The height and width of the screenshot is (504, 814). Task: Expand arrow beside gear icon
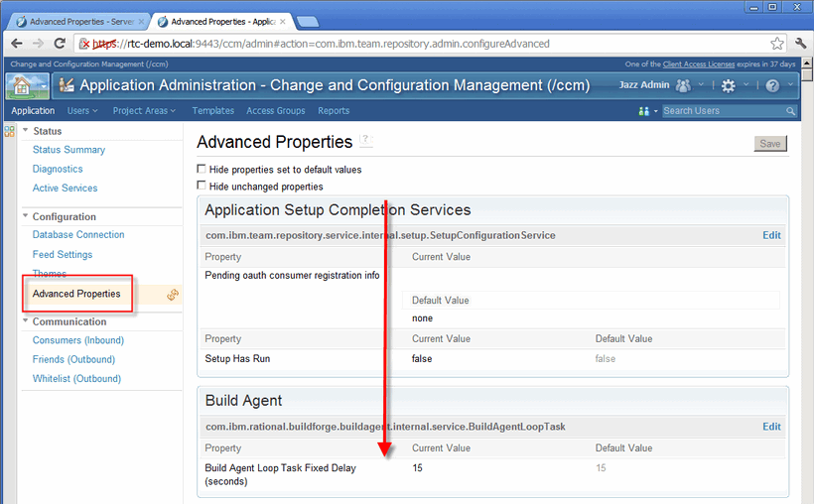point(746,84)
